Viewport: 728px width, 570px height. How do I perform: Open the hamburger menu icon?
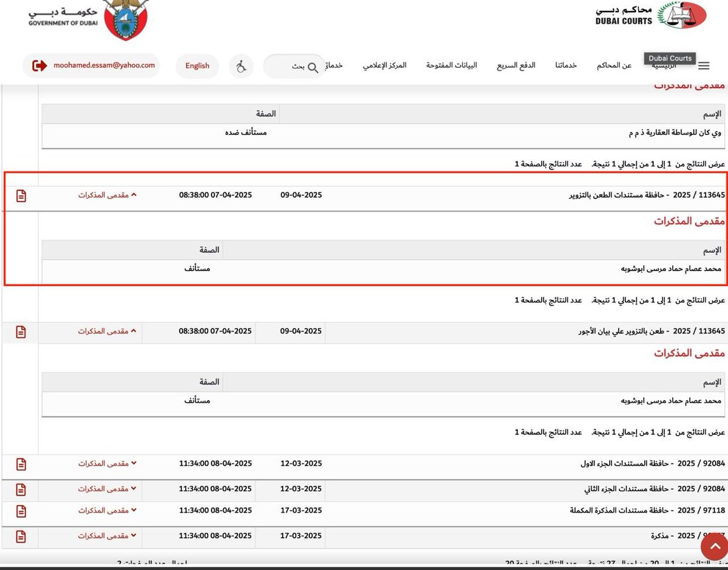tap(704, 66)
